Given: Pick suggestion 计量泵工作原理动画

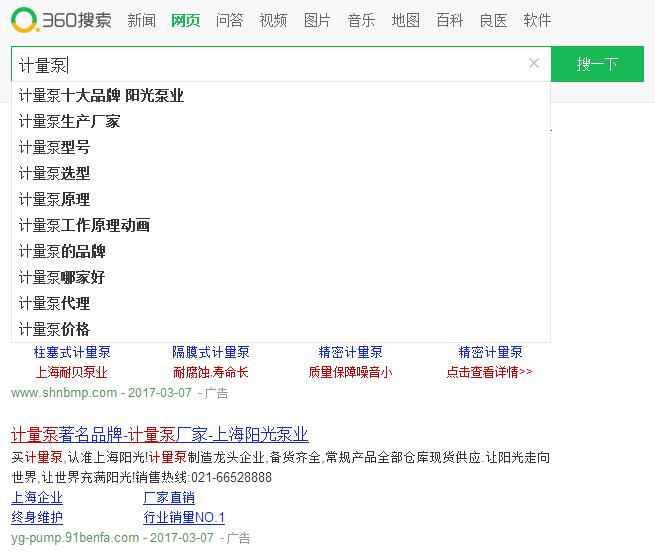Looking at the screenshot, I should click(x=281, y=226).
